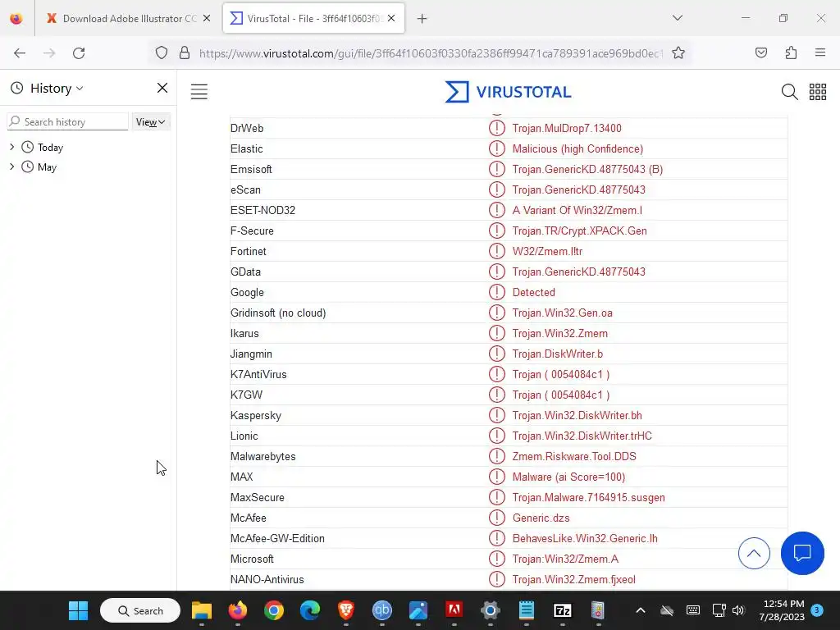Open tracking protection shield icon
This screenshot has height=630, width=840.
pyautogui.click(x=162, y=53)
